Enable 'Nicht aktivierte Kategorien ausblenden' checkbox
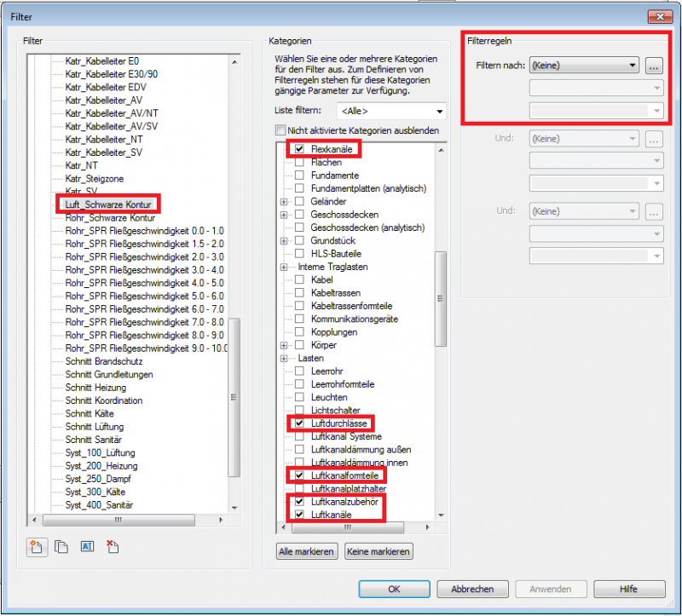The width and height of the screenshot is (682, 616). tap(280, 130)
